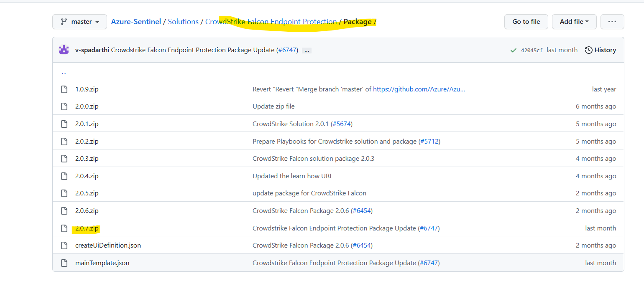Open the 2.0.2.zip file
The height and width of the screenshot is (286, 644).
pyautogui.click(x=87, y=141)
